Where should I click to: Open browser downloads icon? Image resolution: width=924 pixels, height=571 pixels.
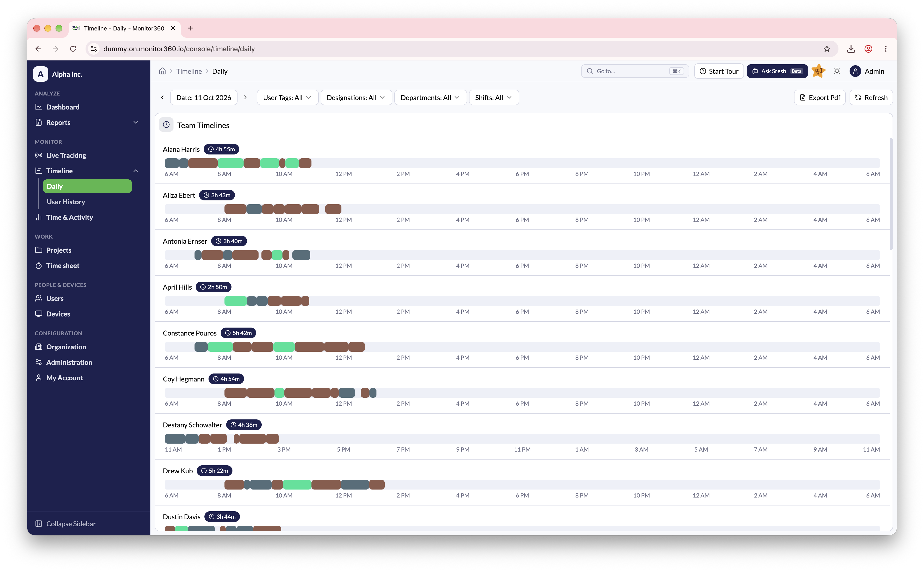point(851,49)
